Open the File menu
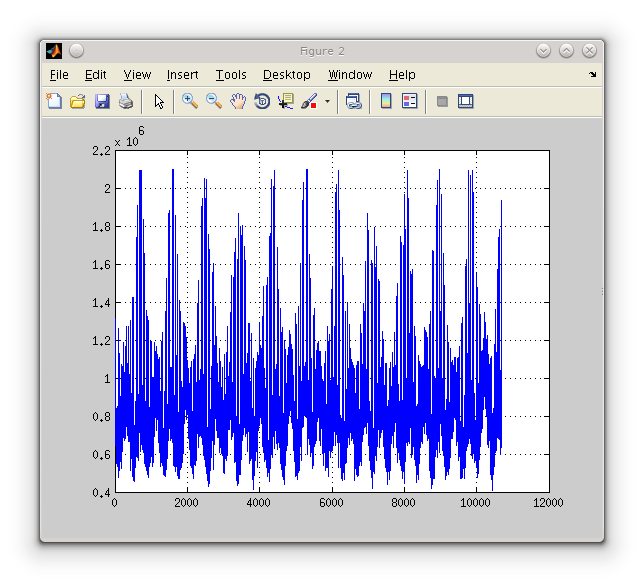 pos(59,75)
